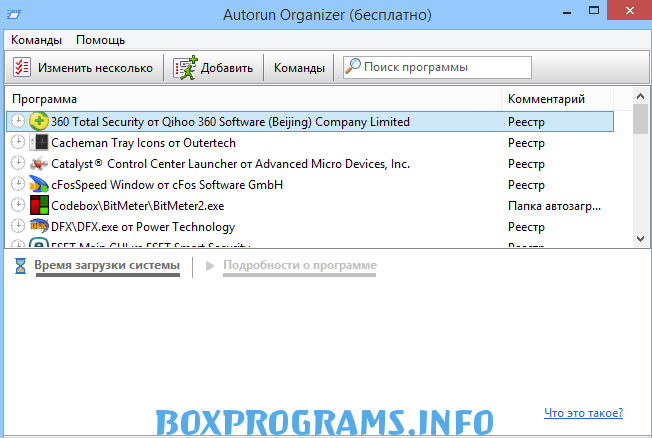
Task: Switch to Время загрузки системы tab
Action: click(107, 265)
